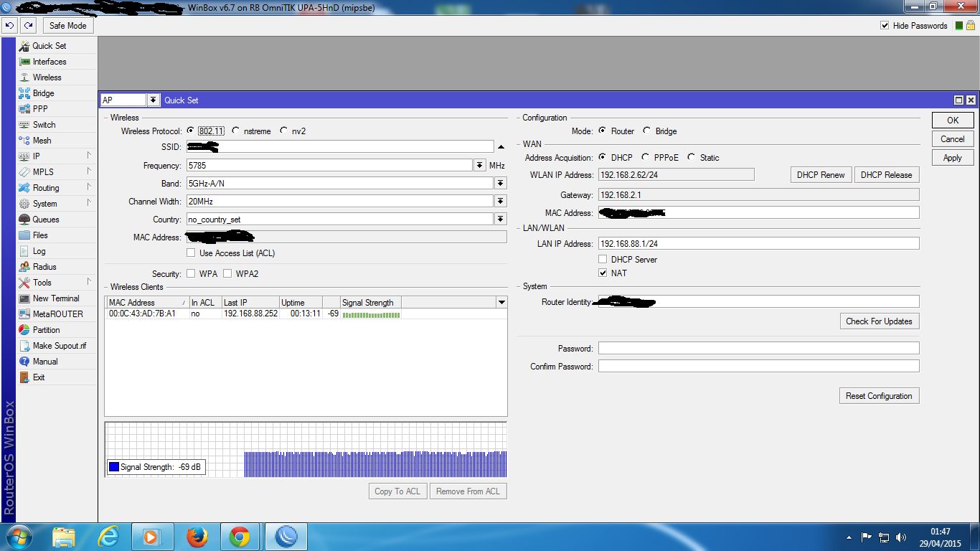This screenshot has height=551, width=980.
Task: Click Apply in Quick Set
Action: pos(953,158)
